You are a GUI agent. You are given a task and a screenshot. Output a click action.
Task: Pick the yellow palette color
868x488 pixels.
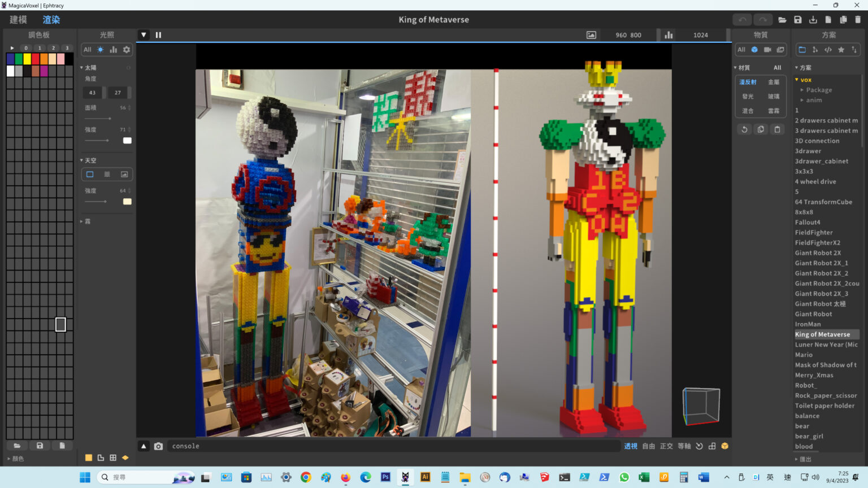click(x=27, y=59)
